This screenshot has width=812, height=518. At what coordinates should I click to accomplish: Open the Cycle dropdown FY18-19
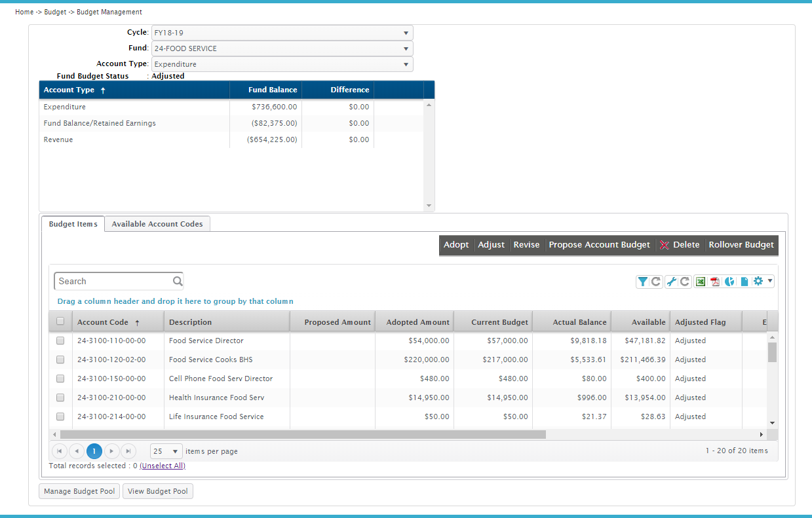(282, 33)
